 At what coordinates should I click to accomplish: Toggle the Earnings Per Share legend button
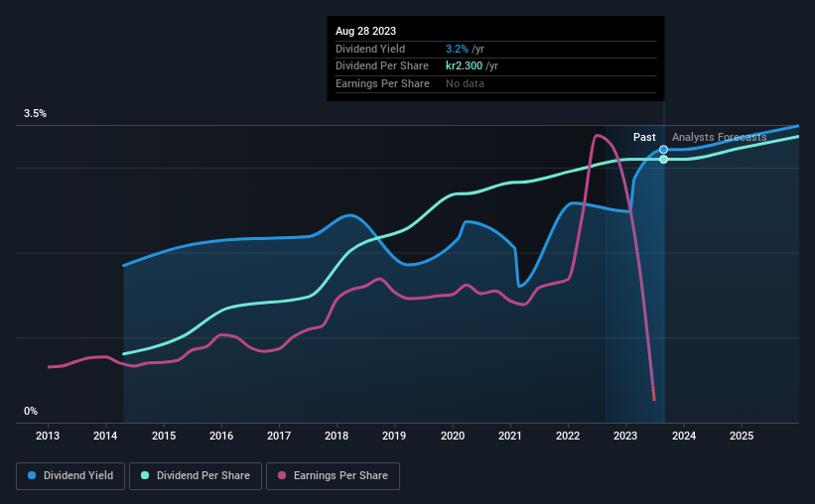pyautogui.click(x=333, y=476)
